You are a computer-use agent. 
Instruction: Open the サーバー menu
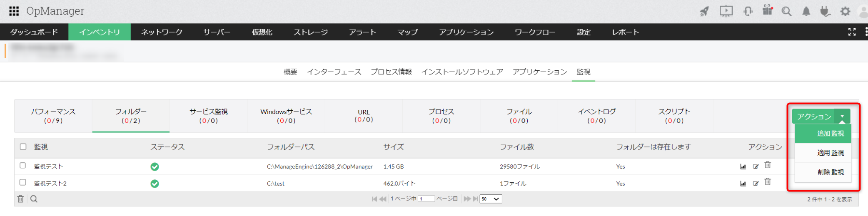[217, 32]
